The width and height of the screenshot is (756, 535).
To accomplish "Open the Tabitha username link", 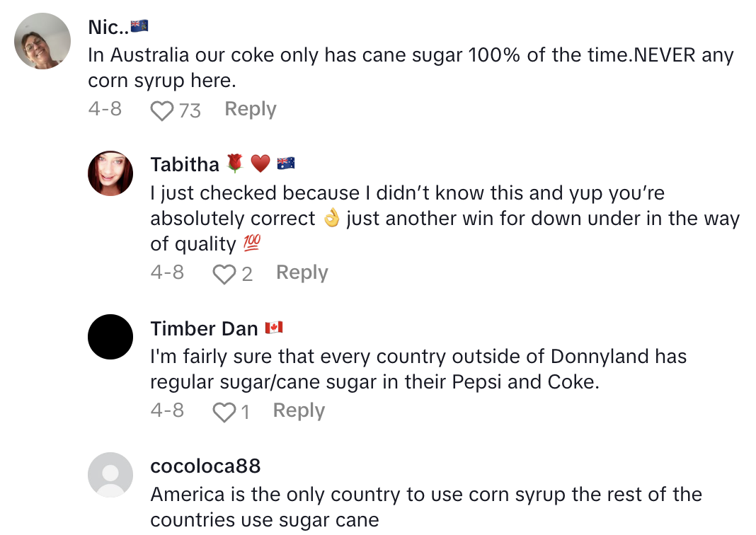I will pos(185,165).
